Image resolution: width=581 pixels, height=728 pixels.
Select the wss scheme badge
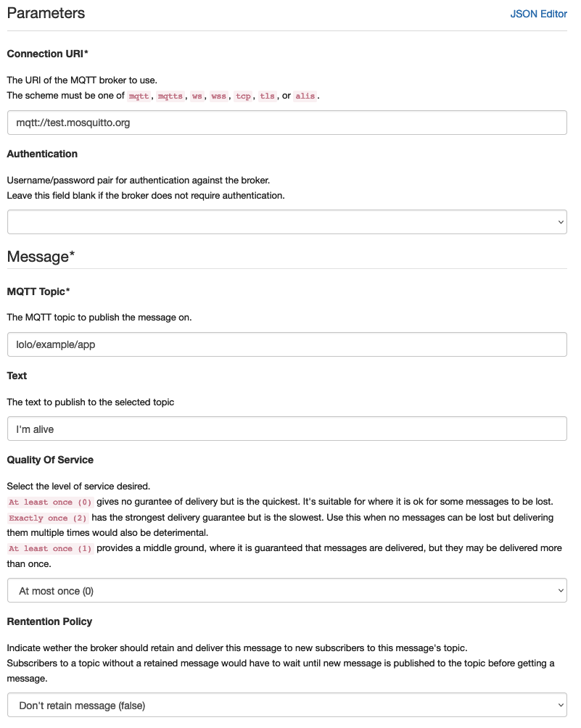click(219, 96)
